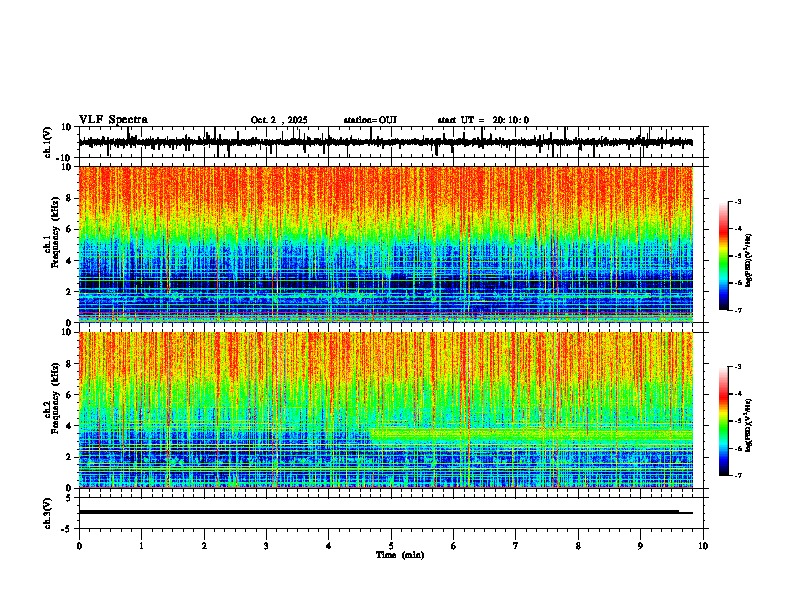Click the "-3" label on ch.2 color scale
Screen dimensions: 792x612
click(x=737, y=367)
